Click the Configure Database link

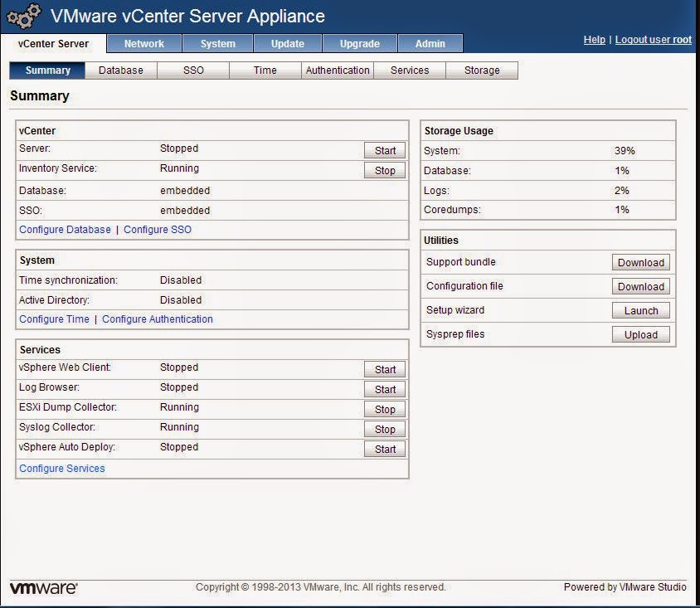pyautogui.click(x=65, y=230)
